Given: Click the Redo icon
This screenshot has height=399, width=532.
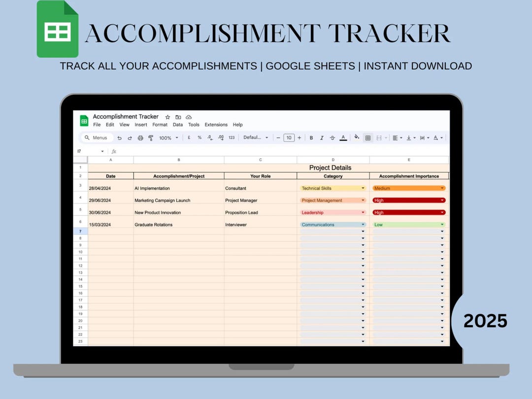Looking at the screenshot, I should [130, 138].
